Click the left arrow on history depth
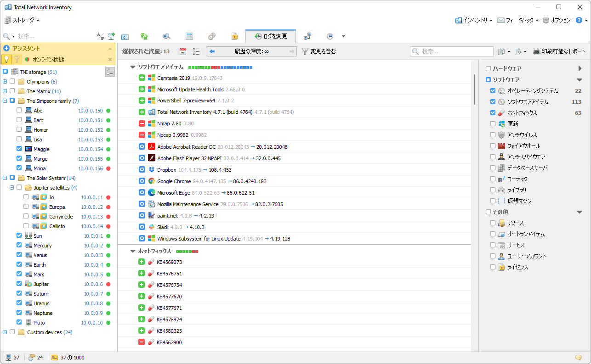The width and height of the screenshot is (591, 364). click(212, 51)
